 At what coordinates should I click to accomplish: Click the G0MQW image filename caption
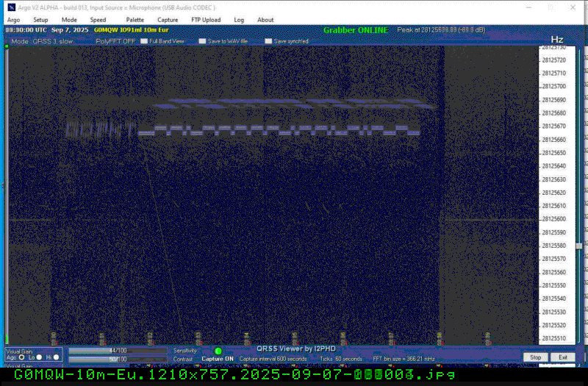[234, 374]
